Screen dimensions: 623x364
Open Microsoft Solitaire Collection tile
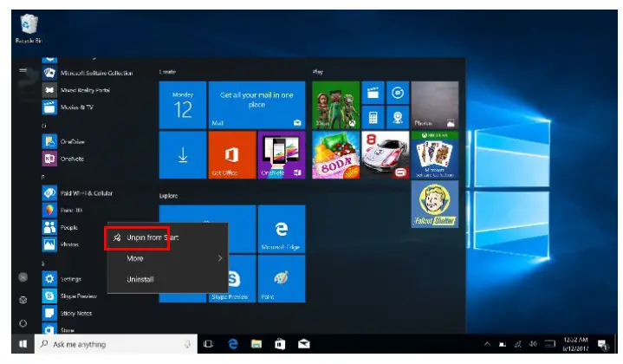[435, 154]
